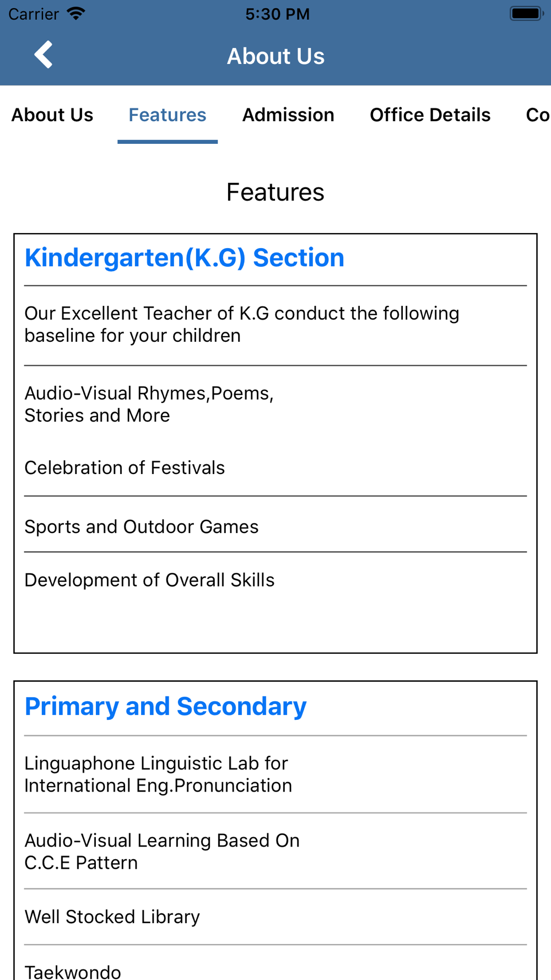
Task: Tap the Taekwondo list item
Action: coord(73,971)
